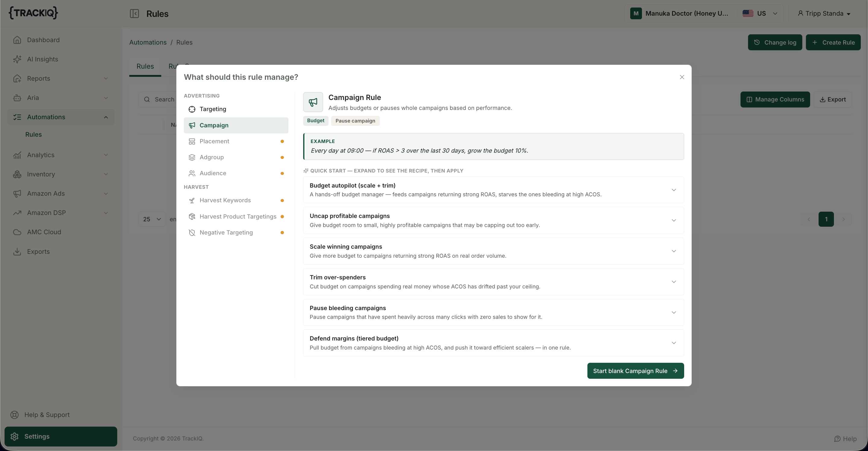Click Start blank Campaign Rule button

pos(636,371)
